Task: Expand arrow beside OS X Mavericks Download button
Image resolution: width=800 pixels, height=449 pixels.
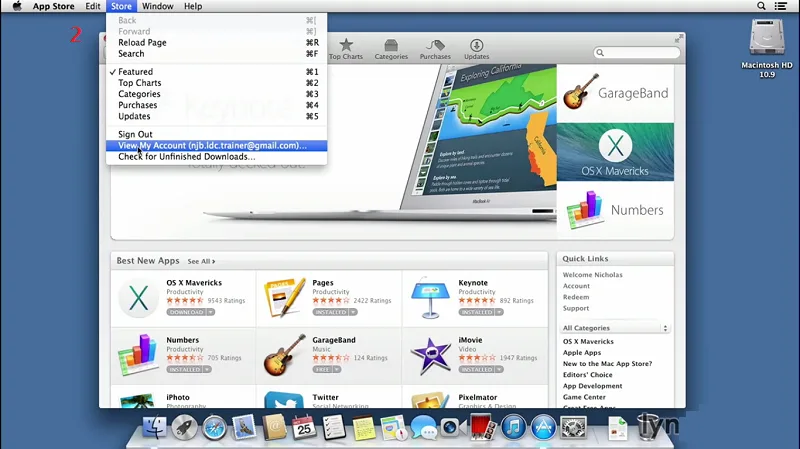Action: coord(211,312)
